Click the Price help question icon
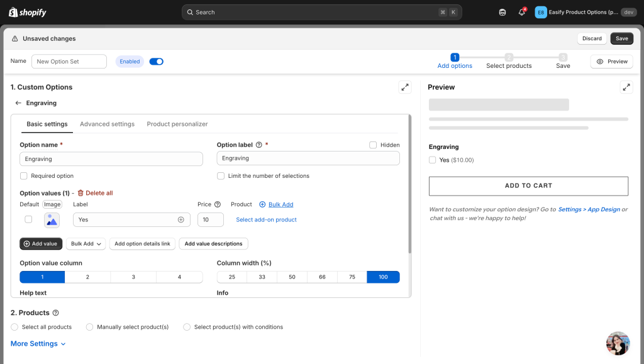 [x=218, y=204]
